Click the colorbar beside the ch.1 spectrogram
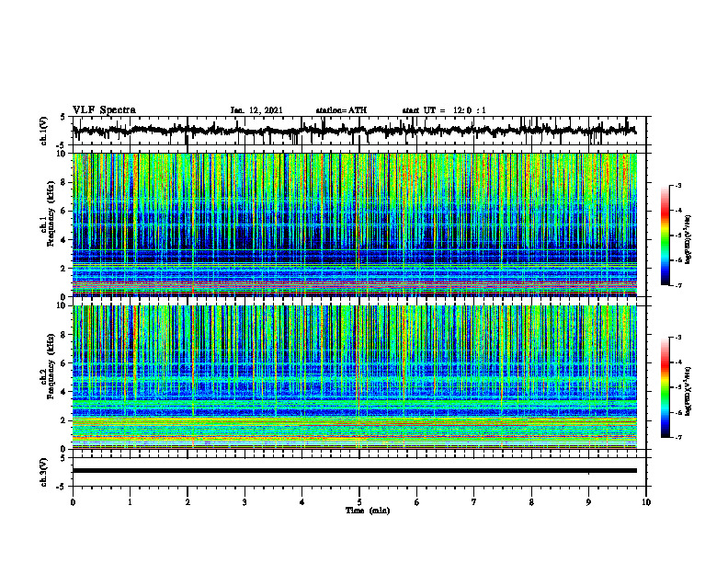728x563 pixels. pyautogui.click(x=665, y=236)
